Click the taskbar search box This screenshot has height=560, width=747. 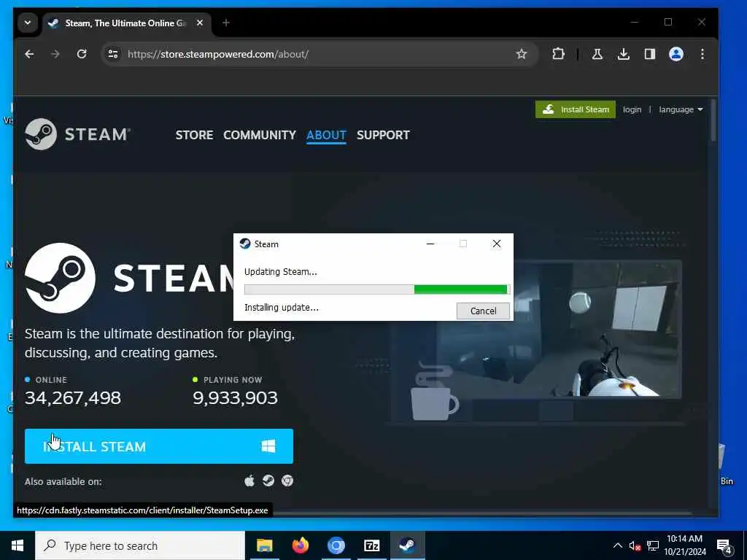pos(140,545)
